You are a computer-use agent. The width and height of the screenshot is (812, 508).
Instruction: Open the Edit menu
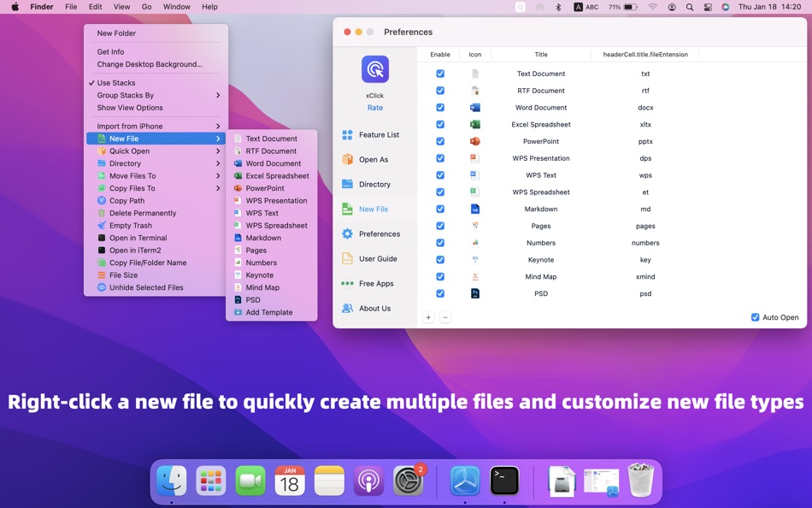95,7
